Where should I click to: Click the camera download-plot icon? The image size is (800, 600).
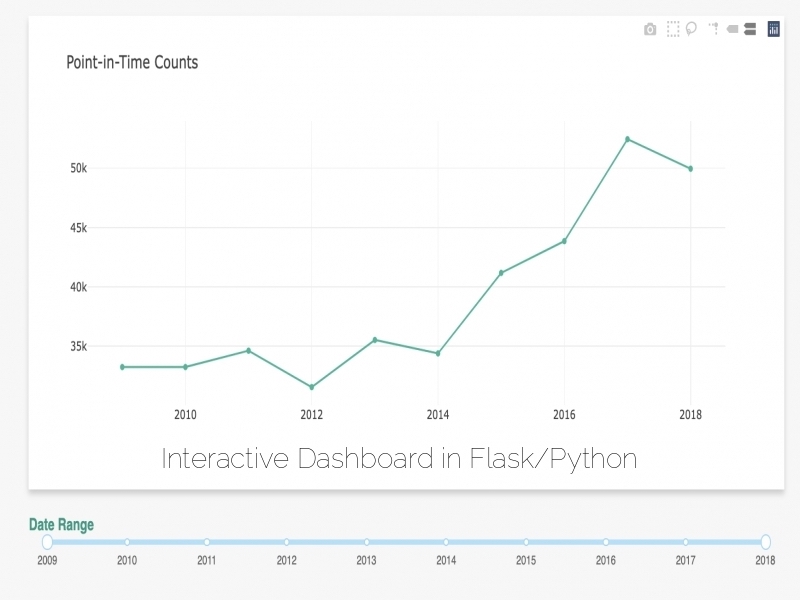coord(650,30)
